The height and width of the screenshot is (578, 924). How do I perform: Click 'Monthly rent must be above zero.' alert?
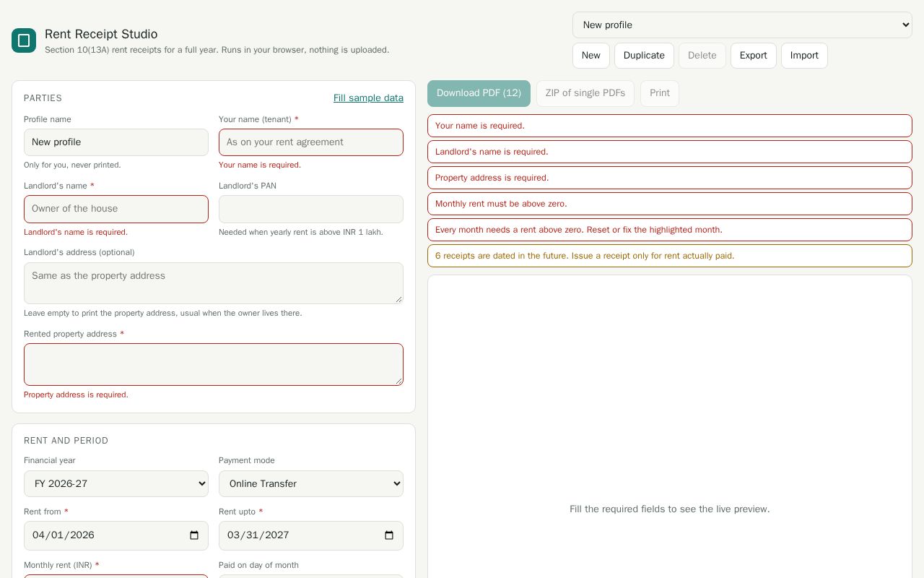[x=670, y=204]
